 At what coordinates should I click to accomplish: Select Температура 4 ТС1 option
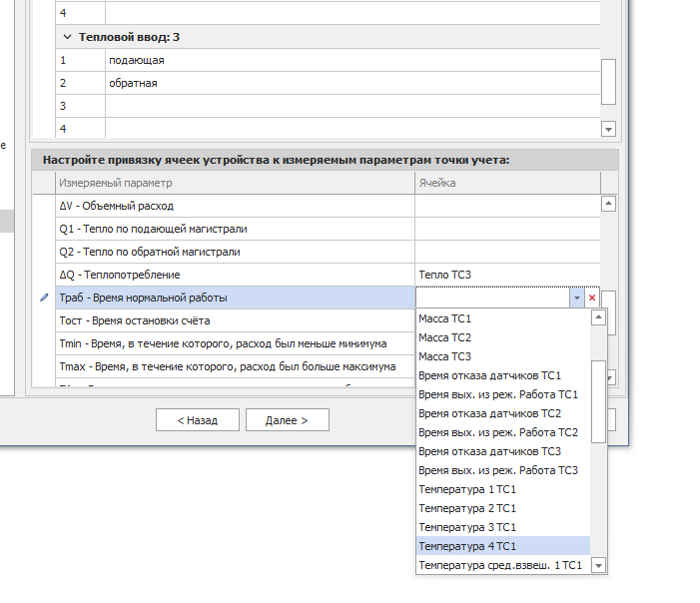(x=467, y=546)
